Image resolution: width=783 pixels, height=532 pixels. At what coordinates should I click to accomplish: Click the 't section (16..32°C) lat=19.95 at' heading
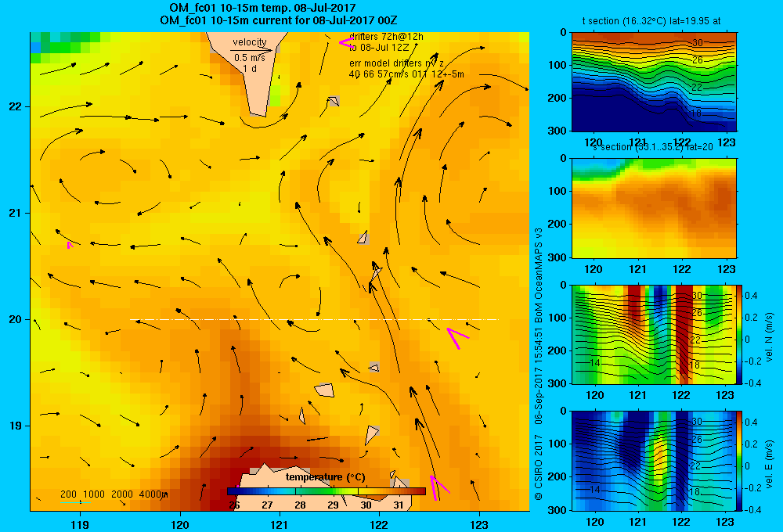coord(651,21)
